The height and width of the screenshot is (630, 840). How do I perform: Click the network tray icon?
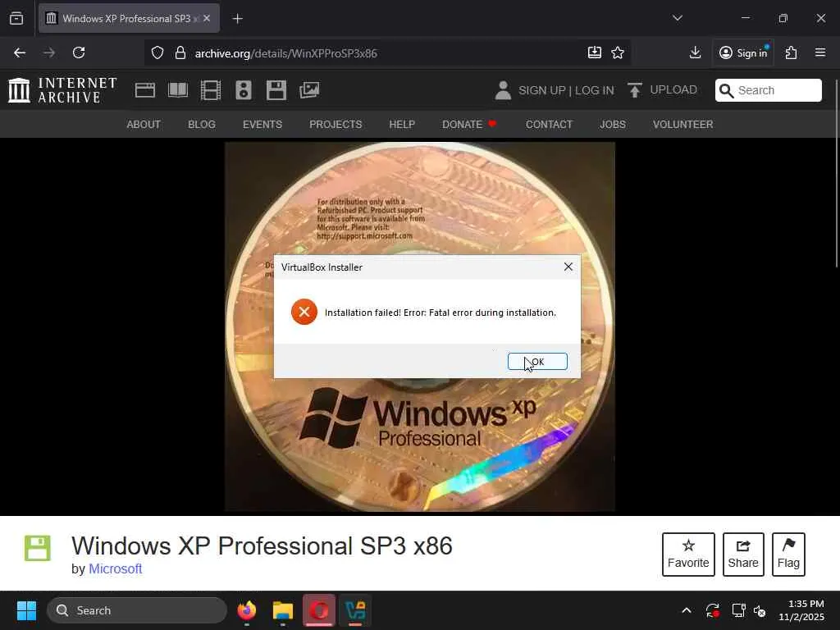pos(739,610)
